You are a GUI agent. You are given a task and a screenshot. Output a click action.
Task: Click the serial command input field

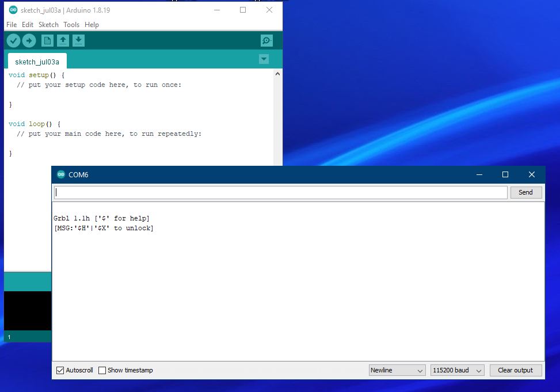[x=281, y=192]
